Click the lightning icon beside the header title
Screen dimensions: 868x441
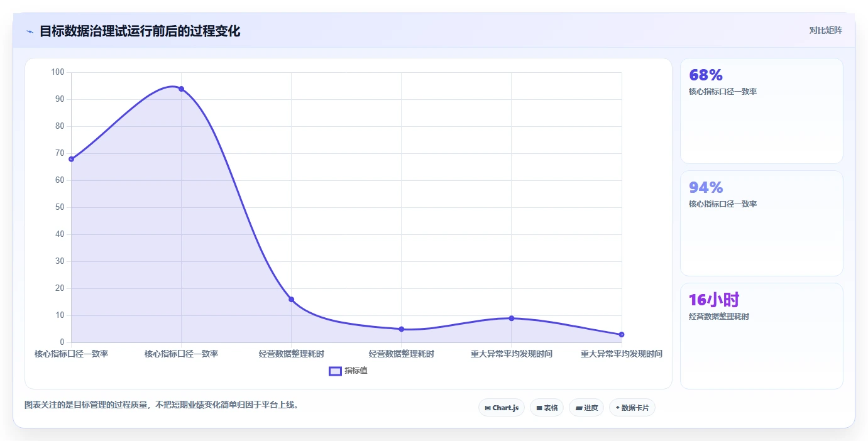(x=30, y=31)
